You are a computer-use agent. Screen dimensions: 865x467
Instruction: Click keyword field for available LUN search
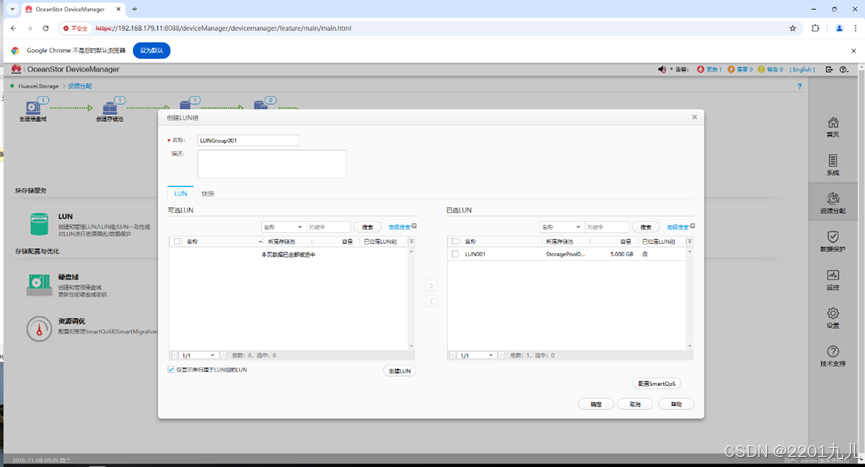(x=328, y=227)
